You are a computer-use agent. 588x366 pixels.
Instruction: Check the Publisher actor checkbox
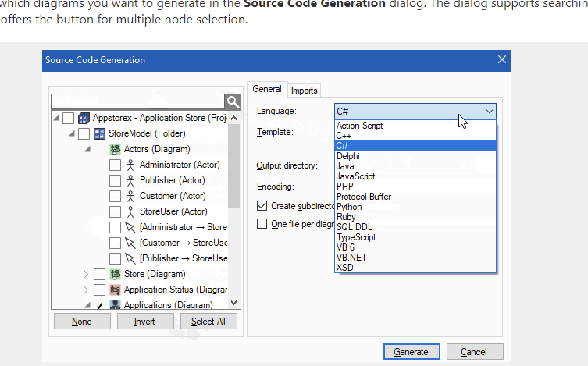coord(115,180)
